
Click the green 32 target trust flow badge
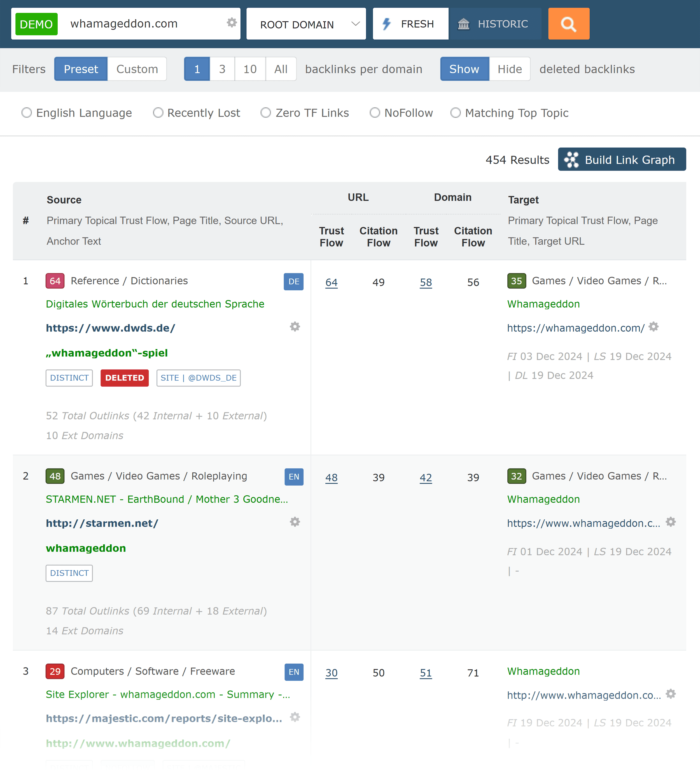pos(517,476)
